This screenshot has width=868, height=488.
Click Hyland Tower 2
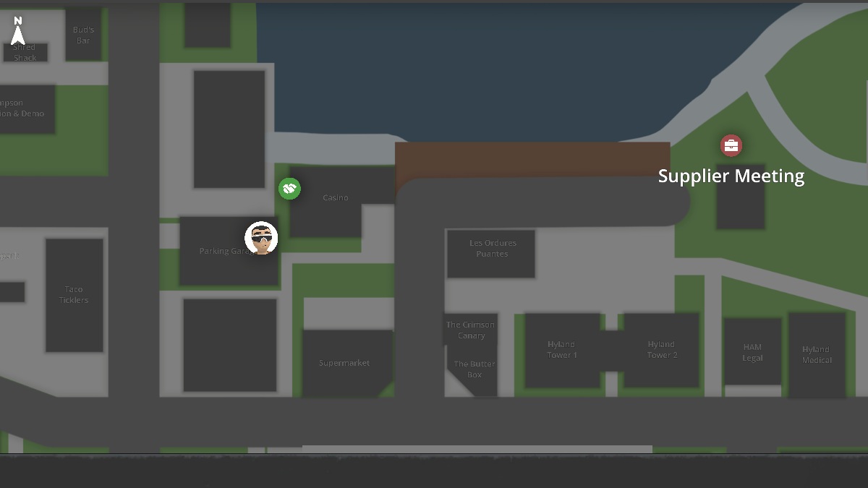tap(661, 349)
